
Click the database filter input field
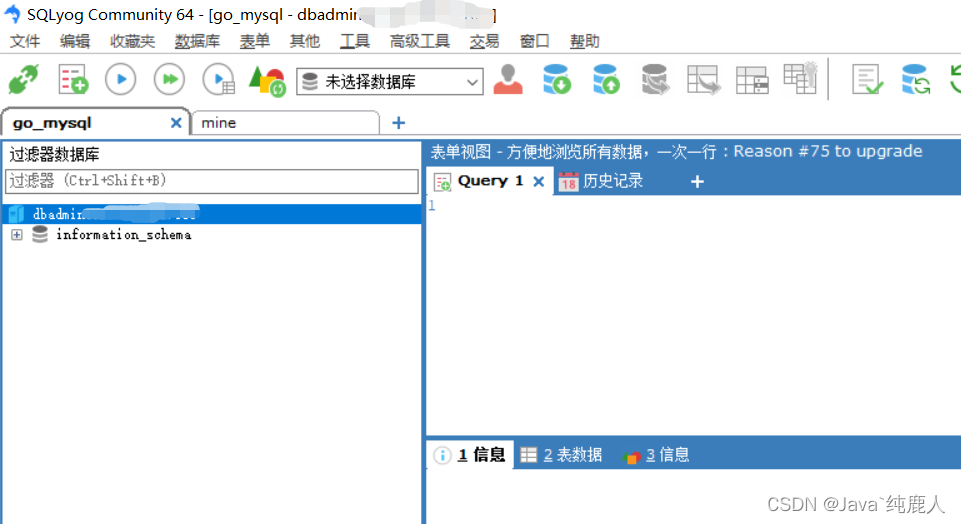pyautogui.click(x=211, y=181)
